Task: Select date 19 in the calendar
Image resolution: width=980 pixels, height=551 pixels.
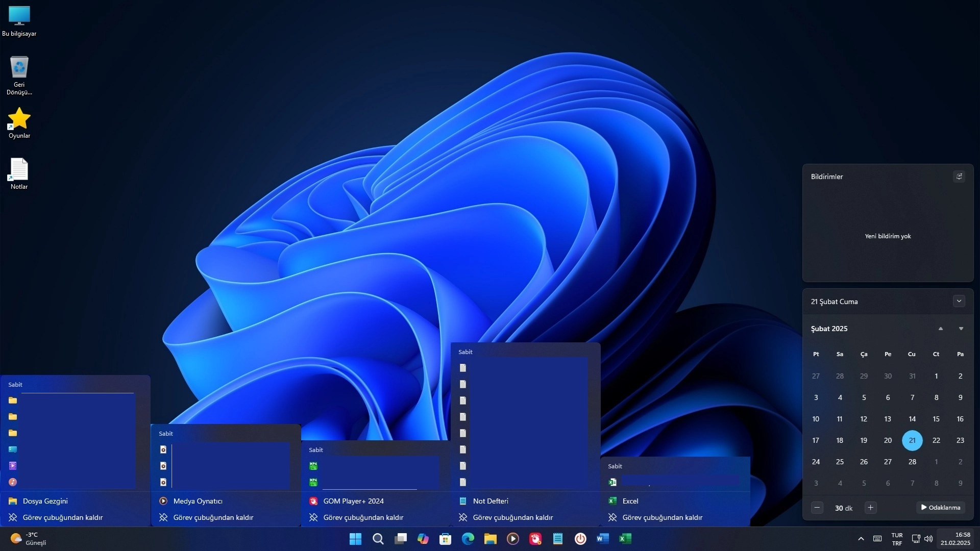Action: (864, 440)
